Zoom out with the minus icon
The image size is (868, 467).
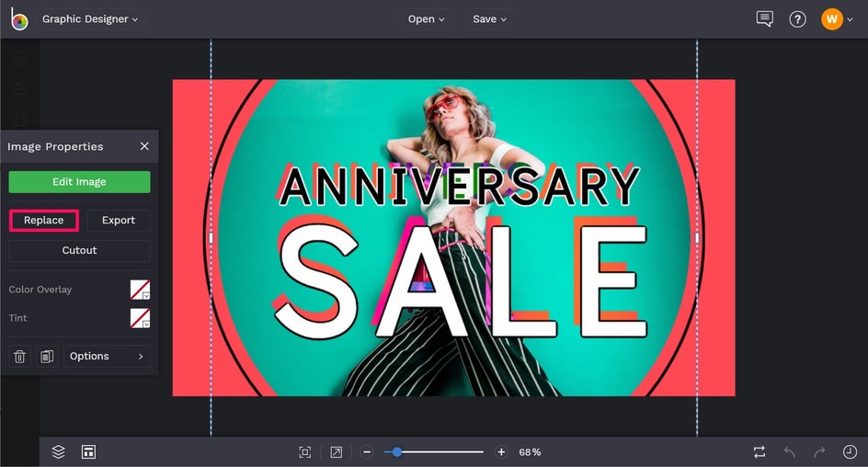(x=367, y=452)
